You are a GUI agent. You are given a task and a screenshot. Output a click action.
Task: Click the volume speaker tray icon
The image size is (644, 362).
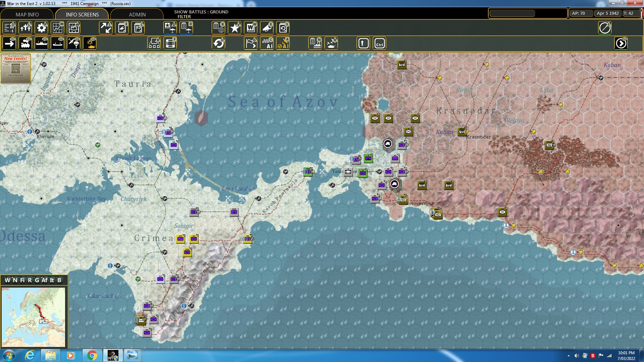click(x=577, y=356)
